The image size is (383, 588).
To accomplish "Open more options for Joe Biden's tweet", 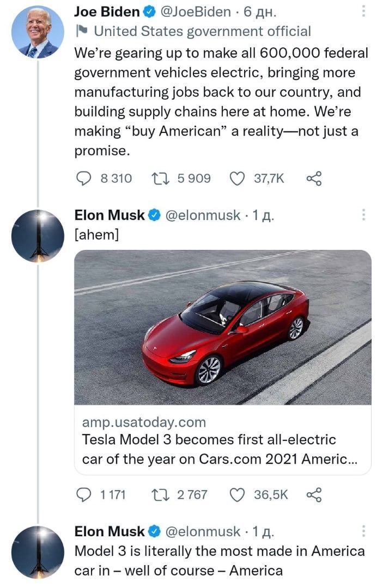I will (363, 11).
